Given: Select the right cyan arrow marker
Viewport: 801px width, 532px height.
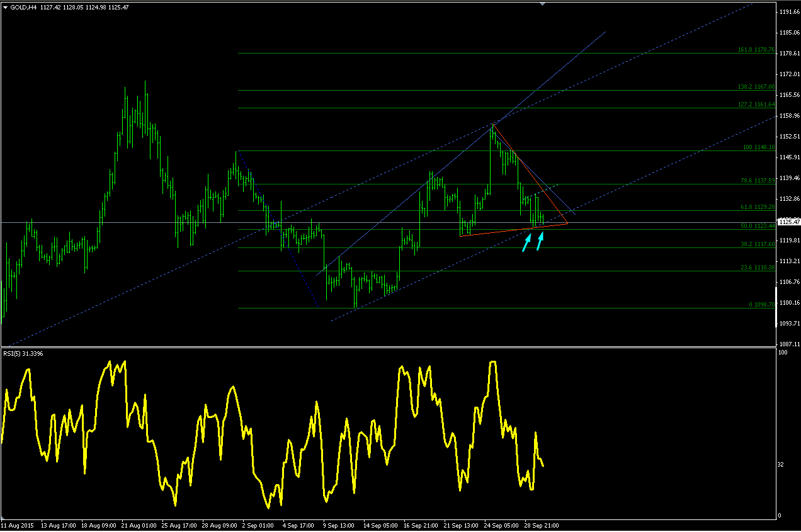Looking at the screenshot, I should (x=540, y=241).
